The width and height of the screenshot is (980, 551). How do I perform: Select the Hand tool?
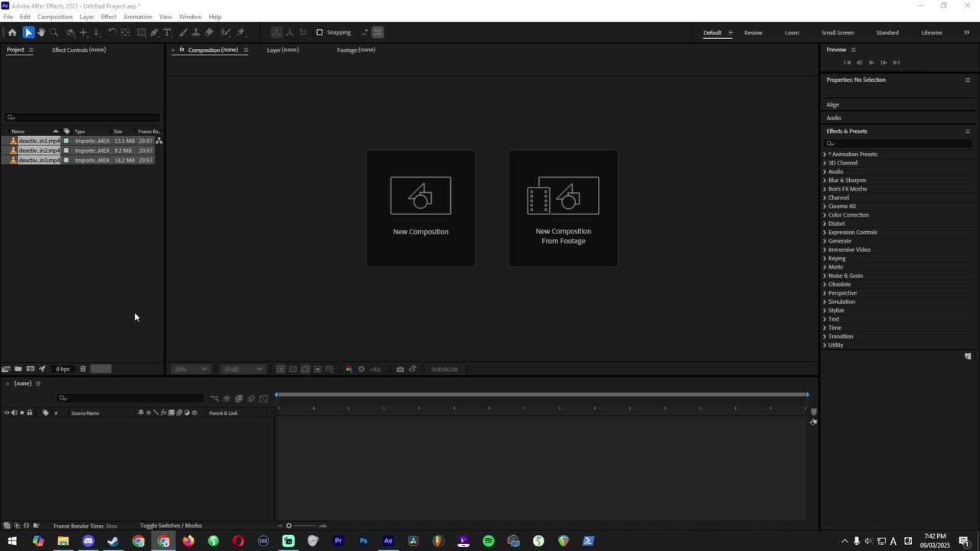[x=41, y=32]
